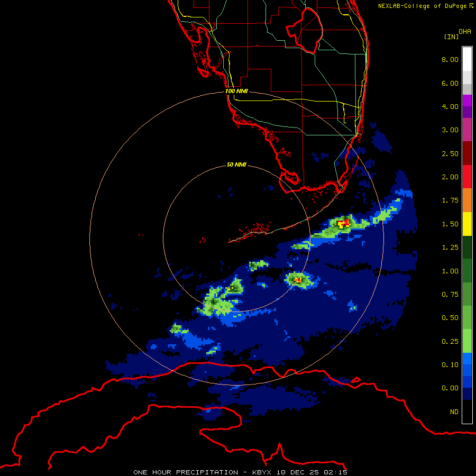Screen dimensions: 476x476
Task: Click the 0.25 legend value
Action: (450, 342)
